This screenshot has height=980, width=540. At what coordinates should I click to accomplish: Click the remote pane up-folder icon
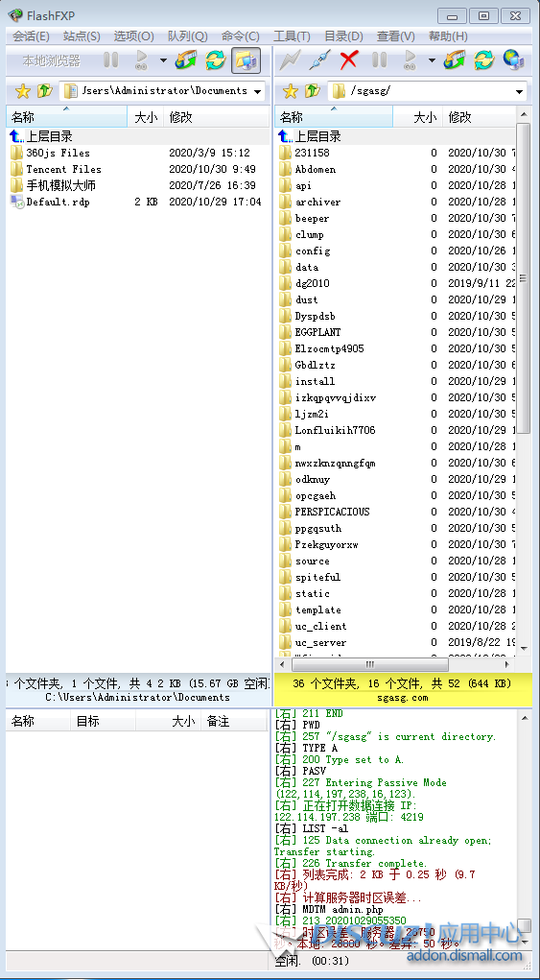click(x=313, y=91)
